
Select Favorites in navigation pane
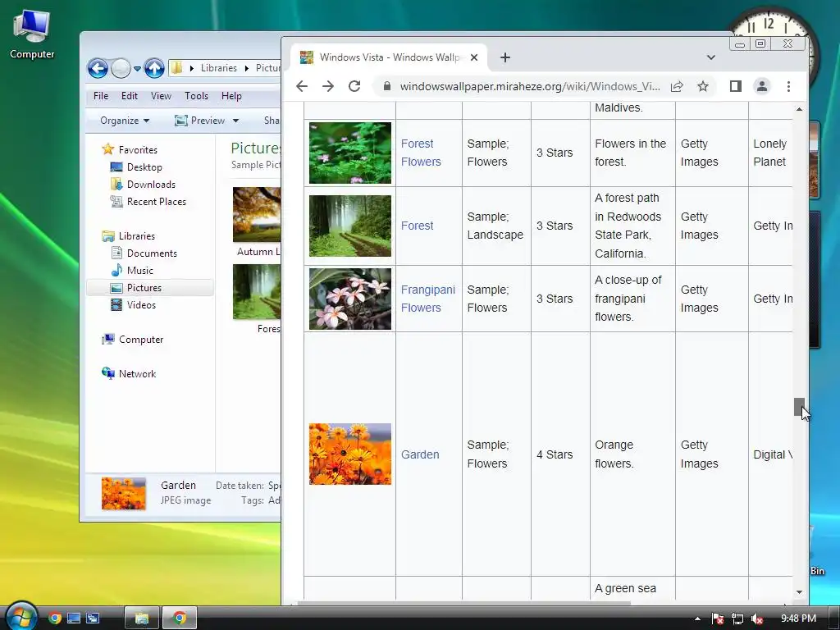[138, 150]
